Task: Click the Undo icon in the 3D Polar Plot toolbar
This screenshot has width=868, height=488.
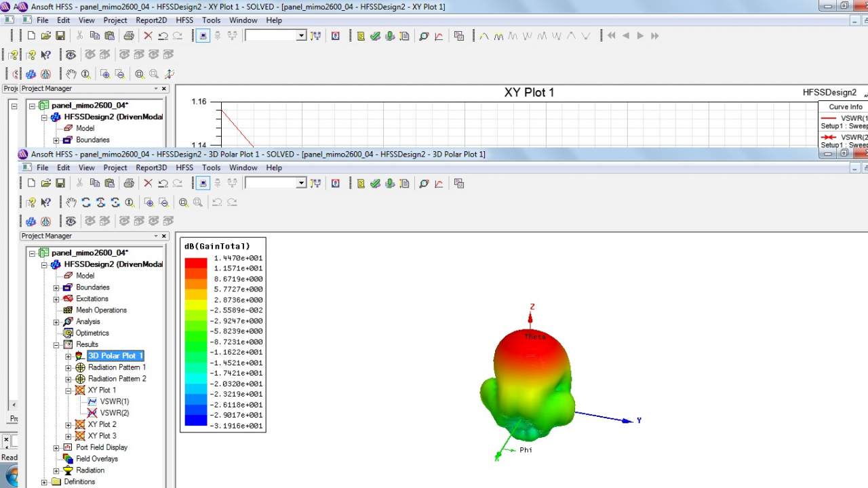Action: pos(163,183)
